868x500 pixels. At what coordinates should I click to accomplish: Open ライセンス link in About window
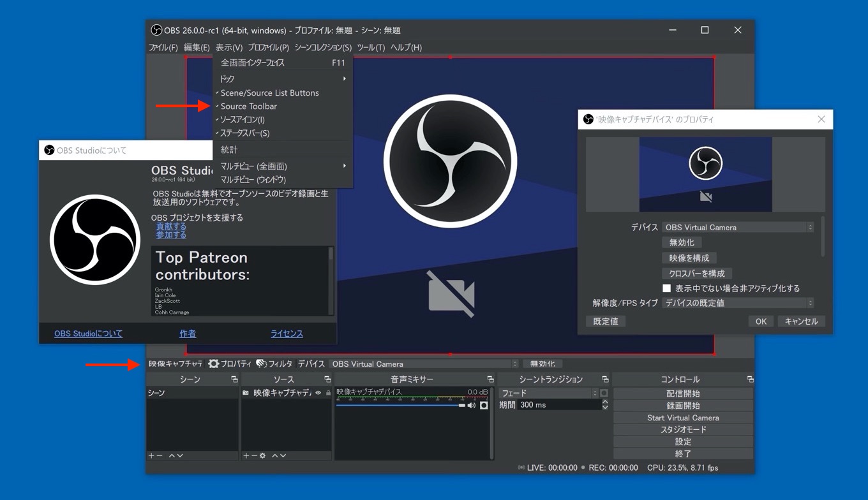[x=287, y=334]
